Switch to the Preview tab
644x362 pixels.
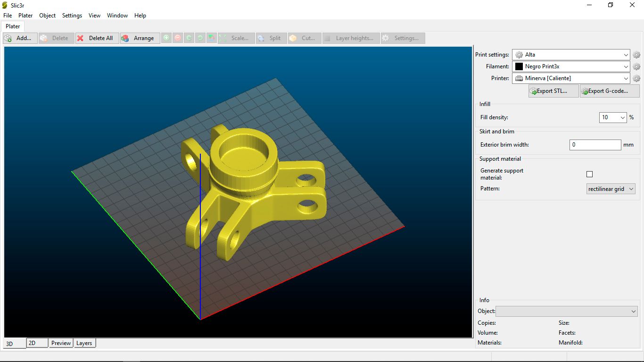pyautogui.click(x=61, y=343)
